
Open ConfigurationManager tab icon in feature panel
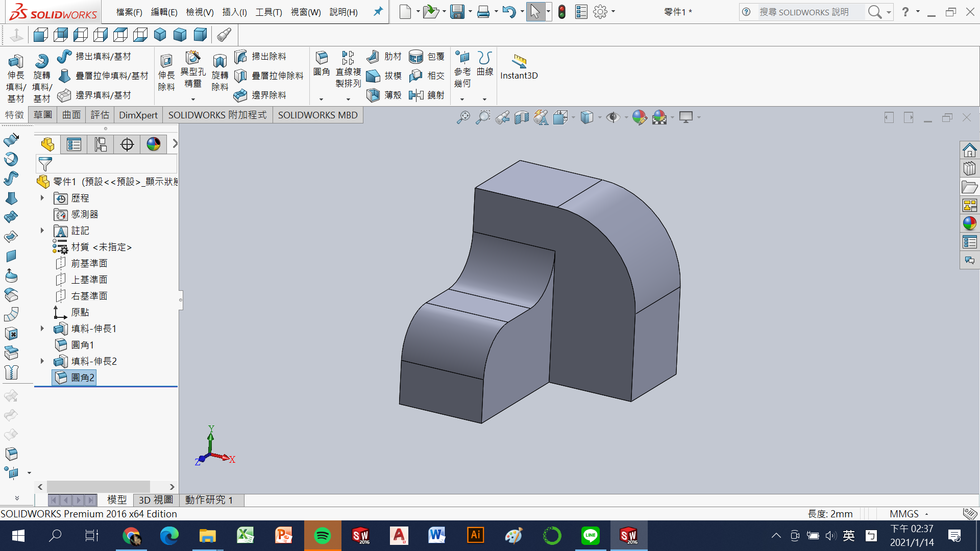pos(101,144)
